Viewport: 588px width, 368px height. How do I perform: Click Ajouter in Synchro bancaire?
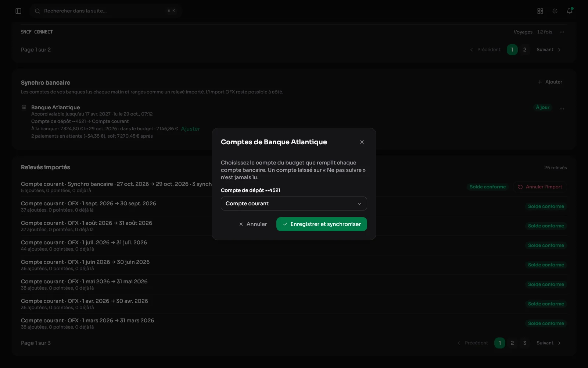coord(550,82)
